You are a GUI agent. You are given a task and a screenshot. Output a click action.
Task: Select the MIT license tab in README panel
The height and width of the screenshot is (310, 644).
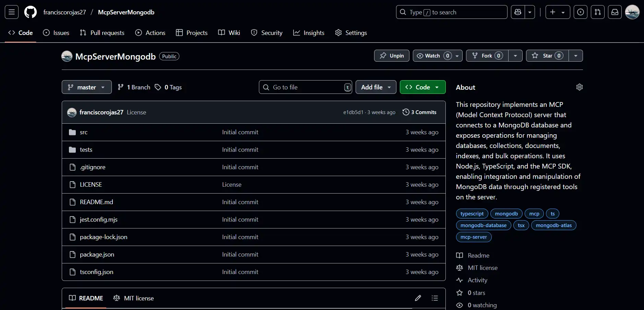point(134,298)
